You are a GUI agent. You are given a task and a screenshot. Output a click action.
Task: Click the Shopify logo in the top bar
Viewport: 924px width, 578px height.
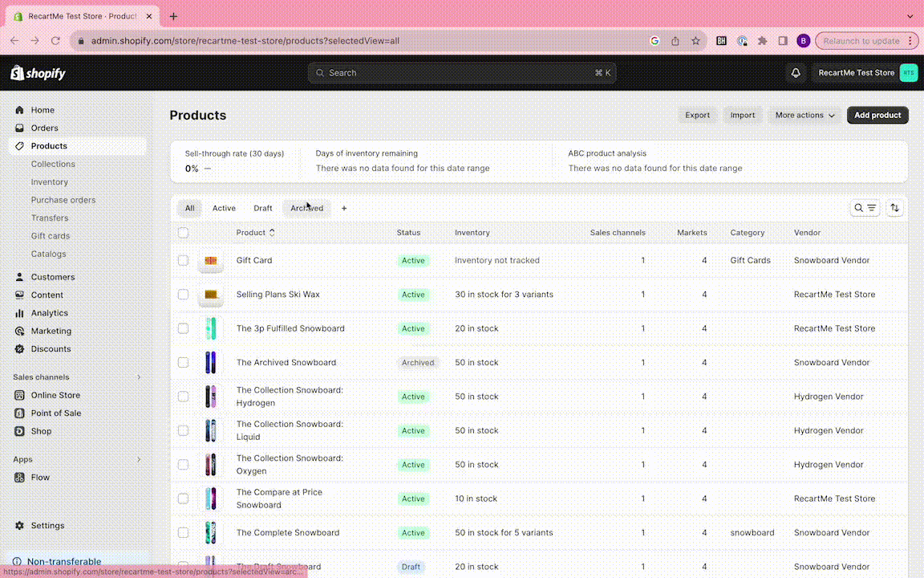click(38, 73)
